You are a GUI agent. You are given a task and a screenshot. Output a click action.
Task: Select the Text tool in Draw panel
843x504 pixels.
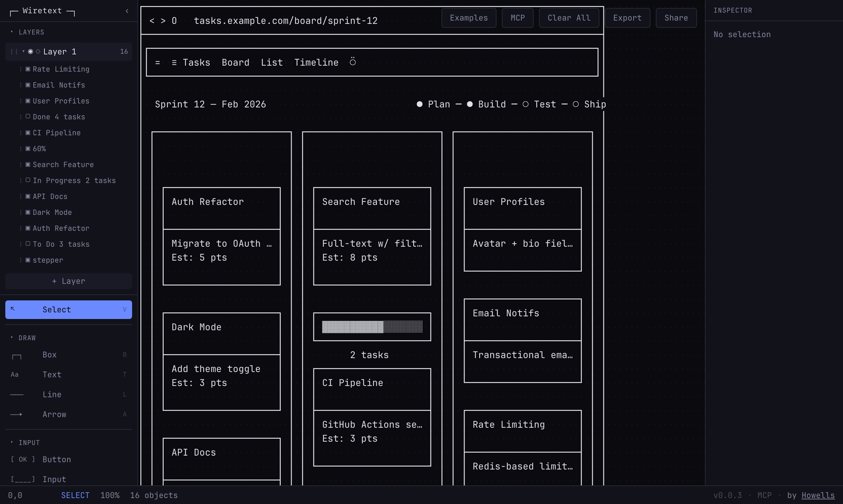(52, 375)
